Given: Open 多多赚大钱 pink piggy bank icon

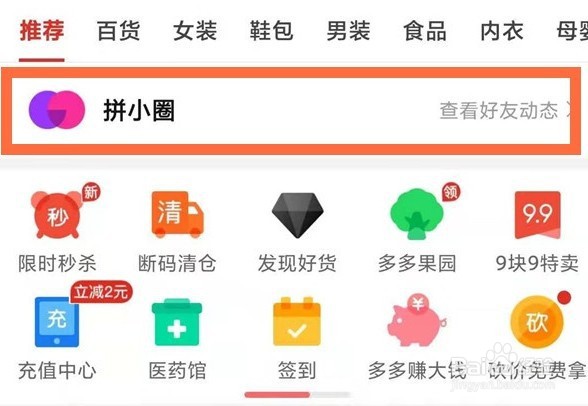Looking at the screenshot, I should (x=416, y=321).
